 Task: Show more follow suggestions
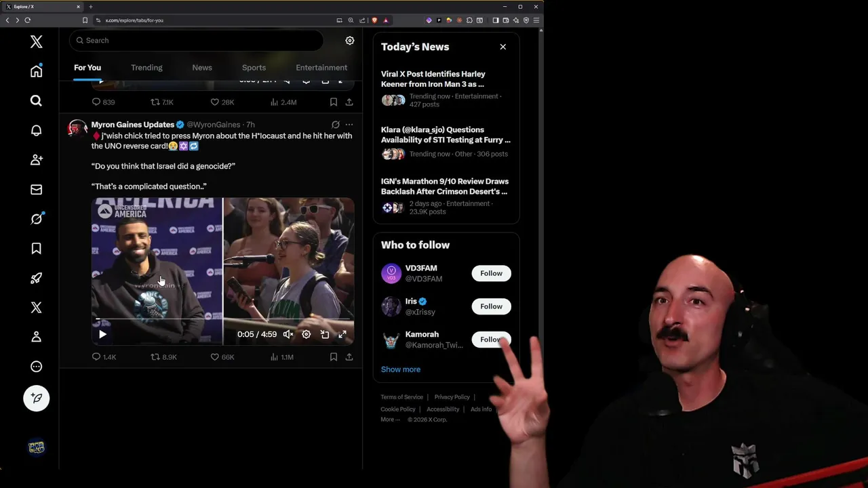pos(401,369)
